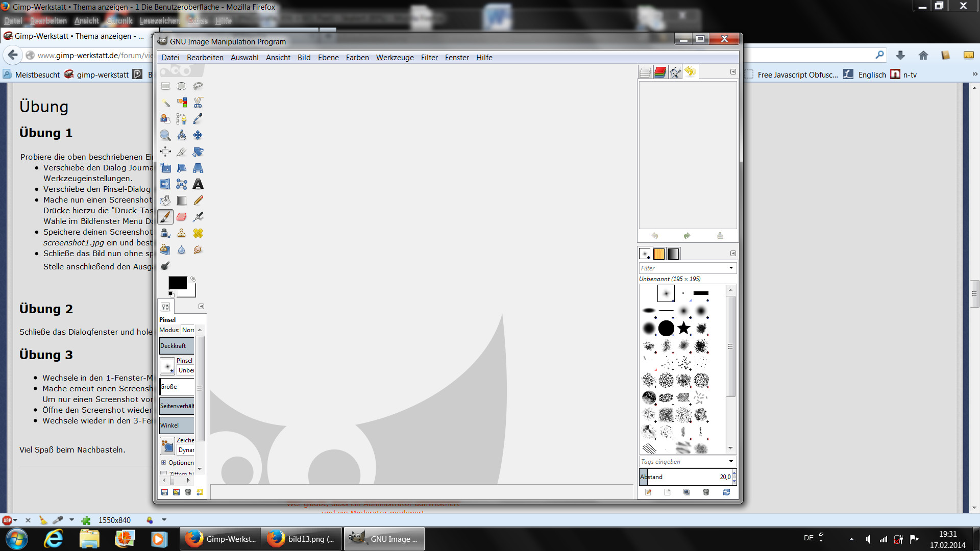This screenshot has width=980, height=551.
Task: Select the Bucket fill tool
Action: (165, 201)
